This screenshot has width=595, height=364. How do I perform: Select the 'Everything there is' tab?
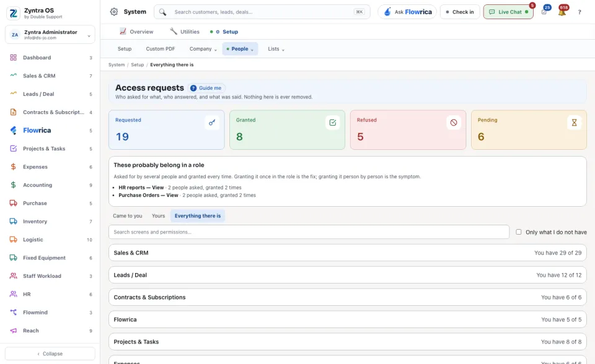point(197,216)
